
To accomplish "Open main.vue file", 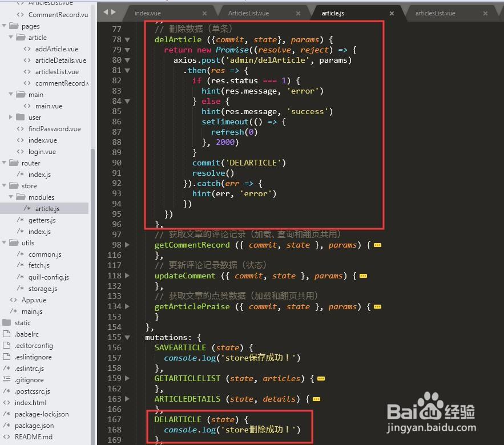I will click(x=49, y=106).
